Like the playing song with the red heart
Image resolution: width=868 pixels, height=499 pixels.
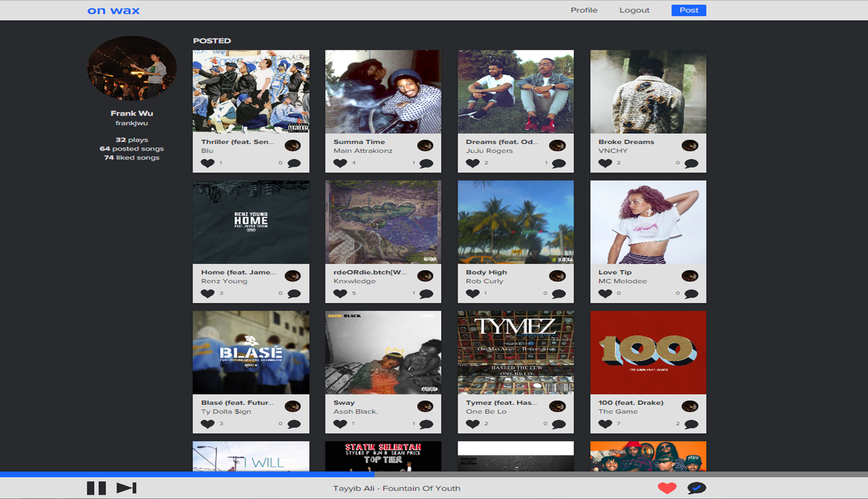coord(667,488)
